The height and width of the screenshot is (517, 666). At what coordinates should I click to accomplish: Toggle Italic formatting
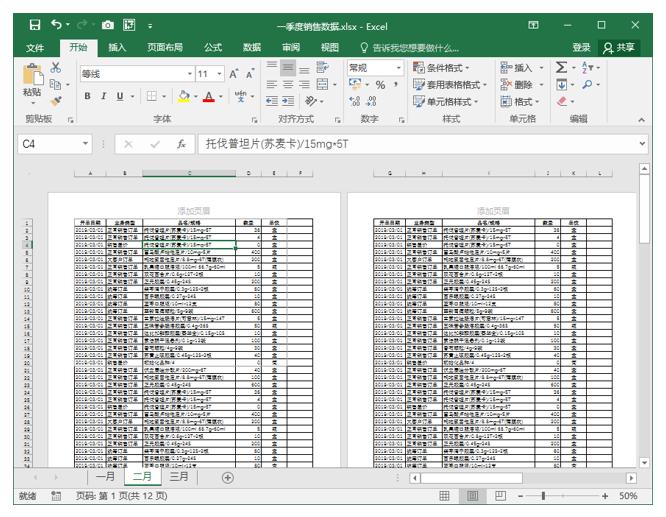[104, 96]
